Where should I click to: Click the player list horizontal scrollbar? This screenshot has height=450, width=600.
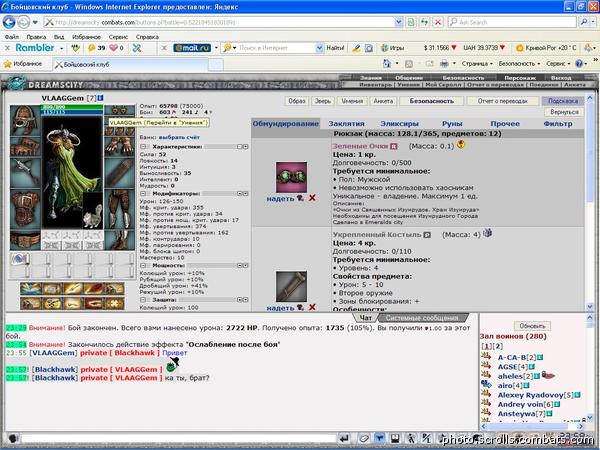[533, 426]
